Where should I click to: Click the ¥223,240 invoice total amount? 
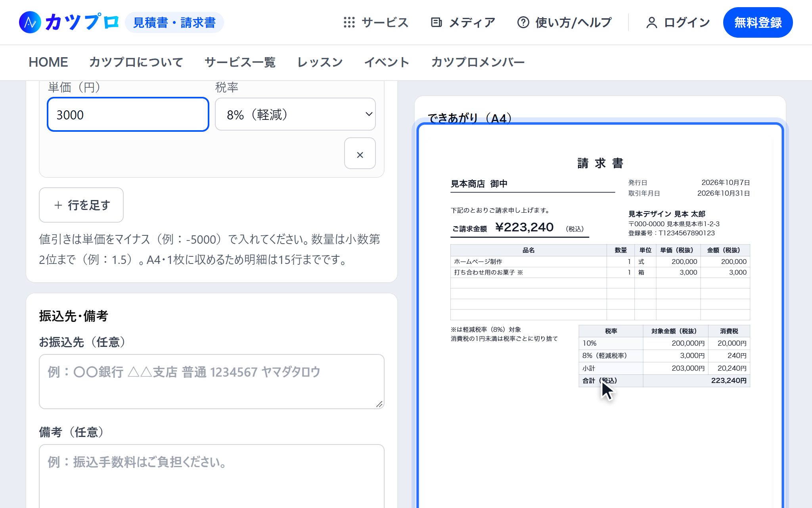pos(524,227)
